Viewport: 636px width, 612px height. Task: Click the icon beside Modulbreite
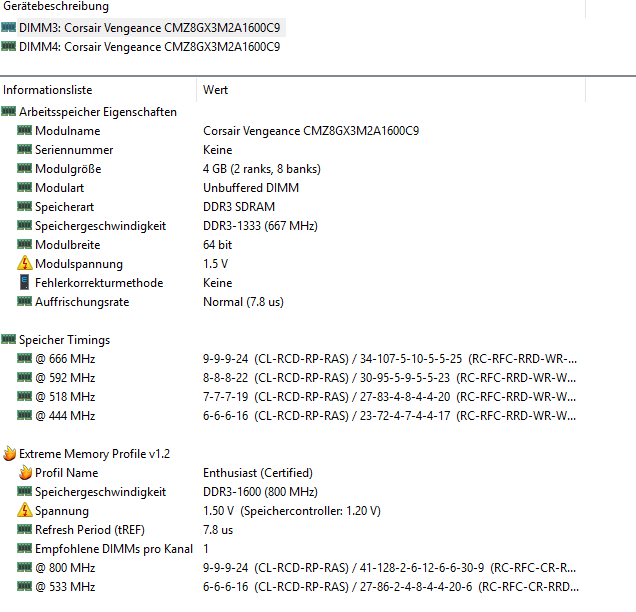click(24, 245)
